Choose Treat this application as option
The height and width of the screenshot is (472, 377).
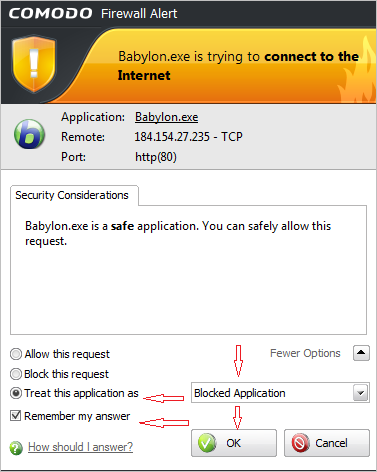click(x=16, y=393)
